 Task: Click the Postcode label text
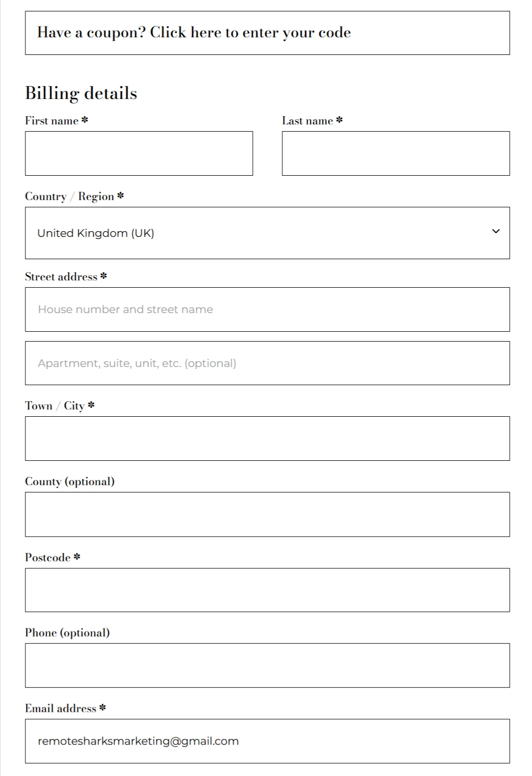[x=48, y=558]
